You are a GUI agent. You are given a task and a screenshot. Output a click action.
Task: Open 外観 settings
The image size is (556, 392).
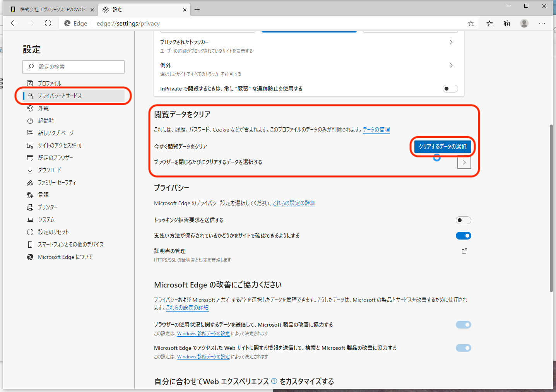click(x=74, y=108)
